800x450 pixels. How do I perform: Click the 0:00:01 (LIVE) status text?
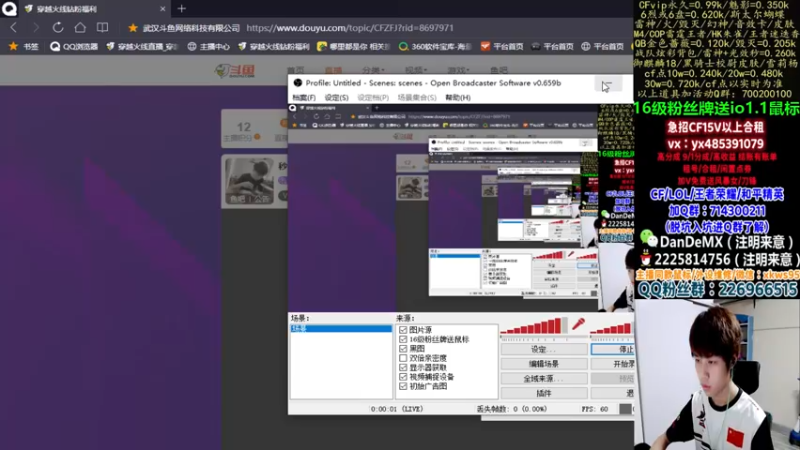point(397,409)
